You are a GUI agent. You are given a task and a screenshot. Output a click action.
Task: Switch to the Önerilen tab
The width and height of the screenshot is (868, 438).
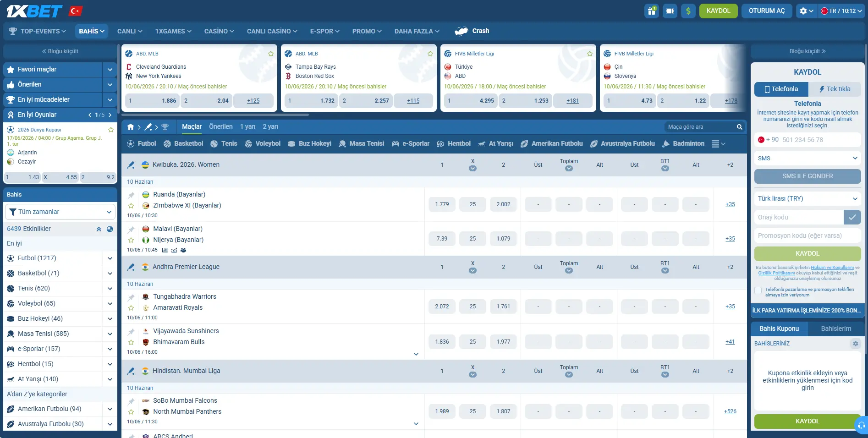(x=221, y=127)
